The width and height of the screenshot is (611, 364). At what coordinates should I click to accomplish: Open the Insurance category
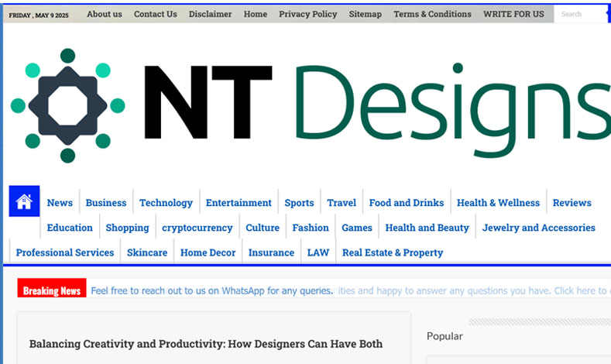(271, 252)
